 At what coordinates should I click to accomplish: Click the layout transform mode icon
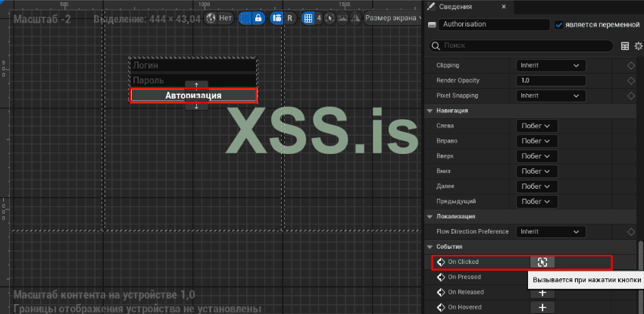[x=277, y=18]
